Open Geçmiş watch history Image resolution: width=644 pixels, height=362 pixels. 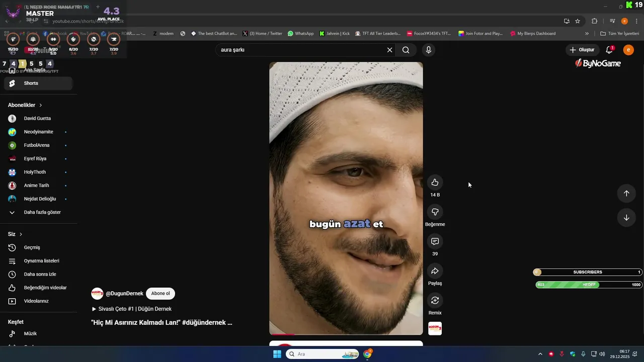38,247
